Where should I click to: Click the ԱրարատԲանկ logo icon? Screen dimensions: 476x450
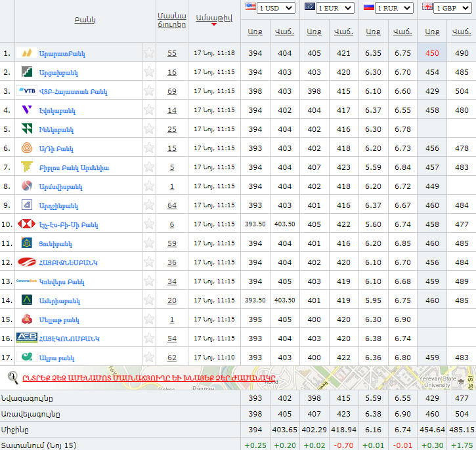(27, 52)
